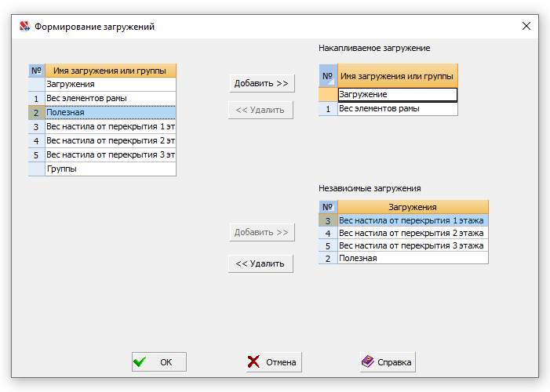Click the app logo icon in title bar
The height and width of the screenshot is (392, 550).
(x=24, y=27)
